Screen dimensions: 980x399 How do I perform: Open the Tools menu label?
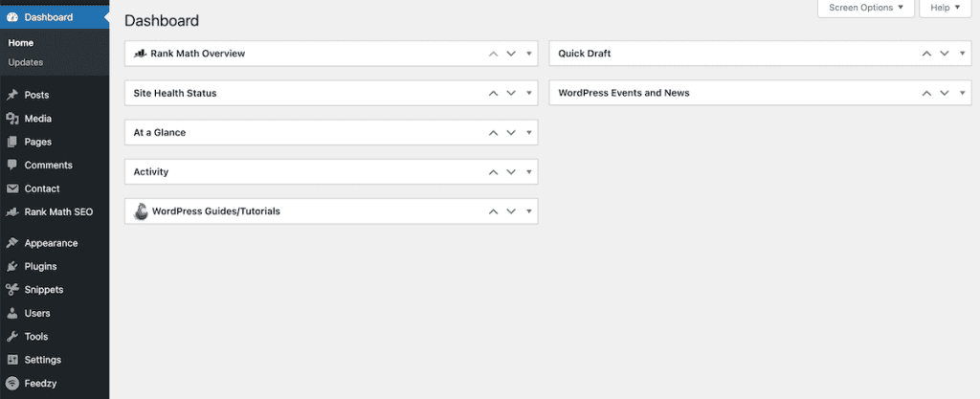tap(36, 337)
